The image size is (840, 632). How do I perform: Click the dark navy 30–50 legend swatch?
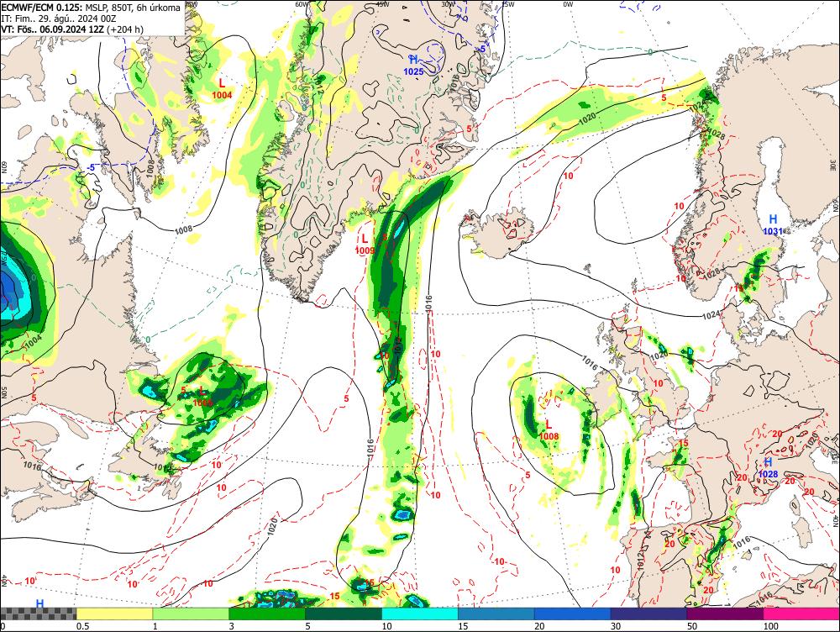pyautogui.click(x=648, y=614)
